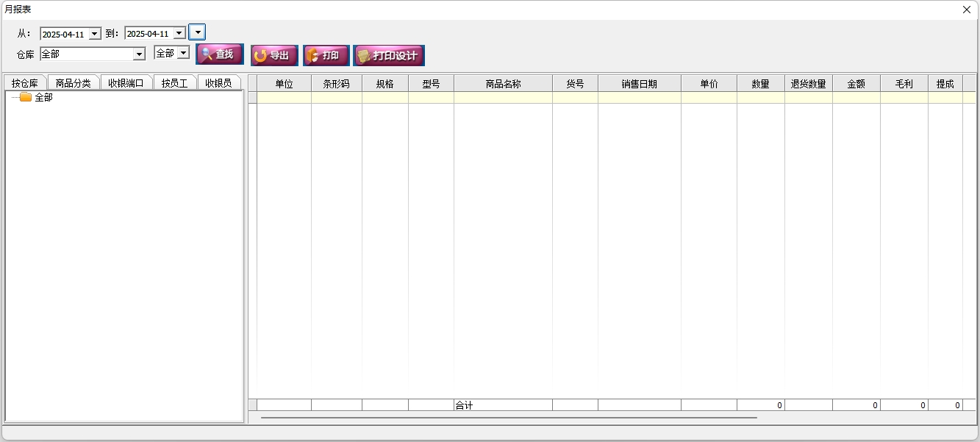Image resolution: width=980 pixels, height=442 pixels.
Task: Click the 打印 print button
Action: 326,55
